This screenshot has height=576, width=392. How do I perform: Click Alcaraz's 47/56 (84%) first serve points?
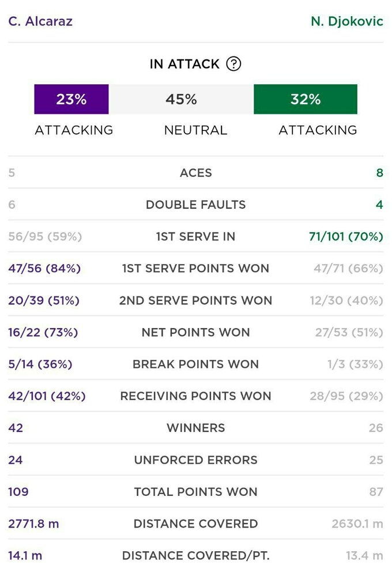pos(44,269)
